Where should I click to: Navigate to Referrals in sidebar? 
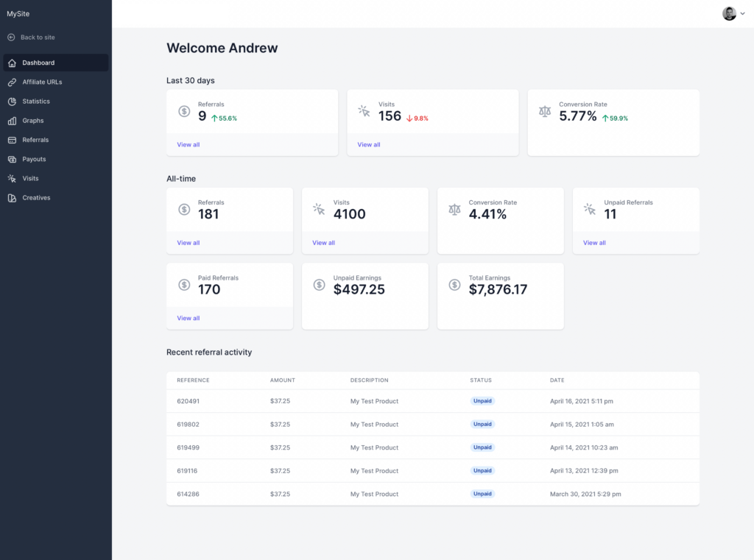56,140
